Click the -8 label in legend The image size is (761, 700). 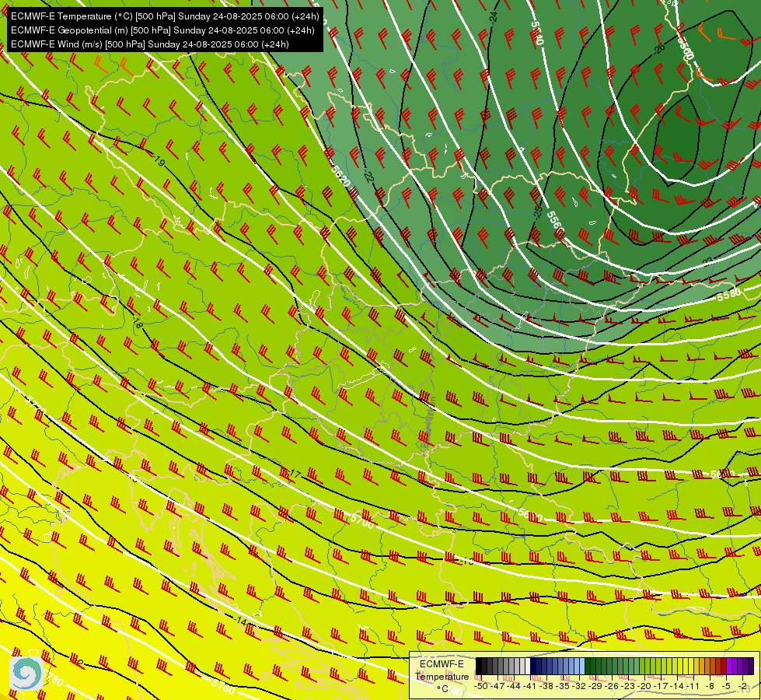(710, 686)
